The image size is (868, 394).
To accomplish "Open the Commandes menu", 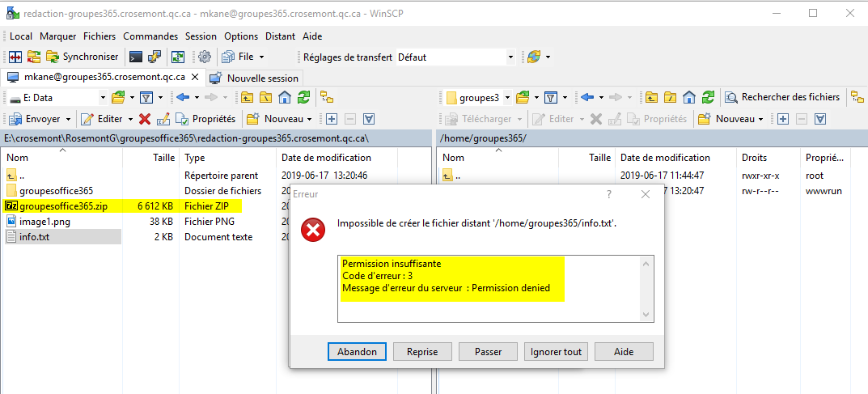I will click(x=150, y=36).
